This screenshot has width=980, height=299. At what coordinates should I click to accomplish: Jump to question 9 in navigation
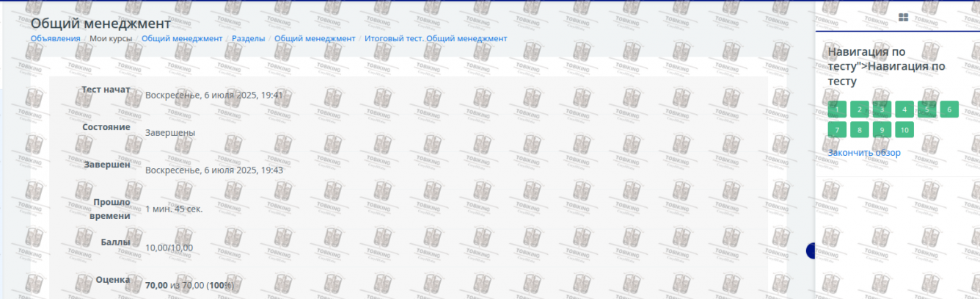[882, 129]
